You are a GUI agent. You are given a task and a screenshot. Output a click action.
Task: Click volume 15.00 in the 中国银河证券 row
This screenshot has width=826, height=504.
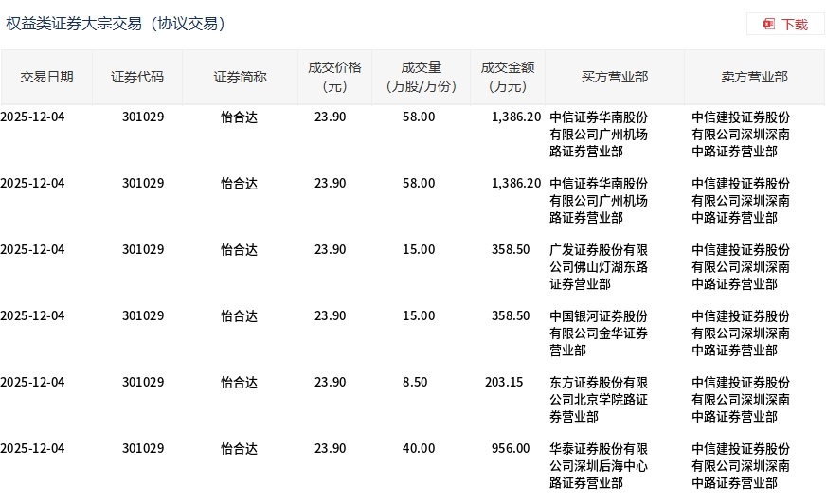[419, 315]
